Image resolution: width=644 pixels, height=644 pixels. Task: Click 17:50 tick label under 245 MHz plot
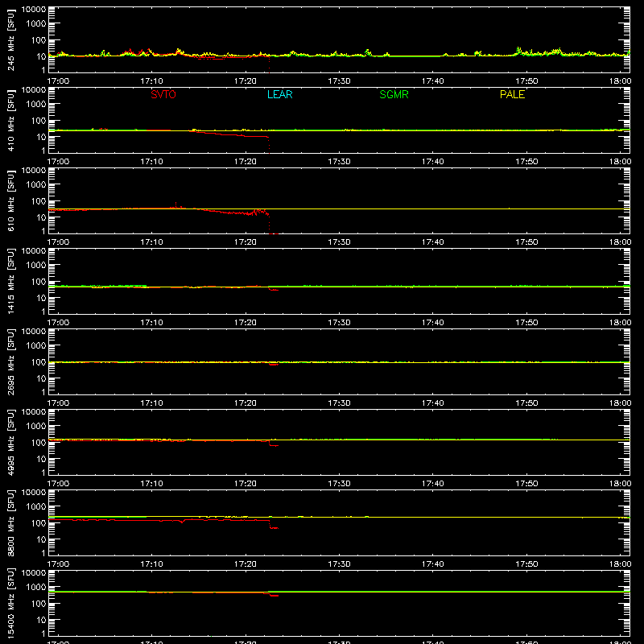pyautogui.click(x=526, y=81)
